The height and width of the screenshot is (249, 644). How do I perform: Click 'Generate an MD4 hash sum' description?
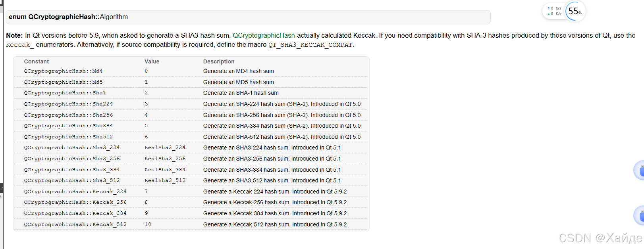(x=239, y=71)
